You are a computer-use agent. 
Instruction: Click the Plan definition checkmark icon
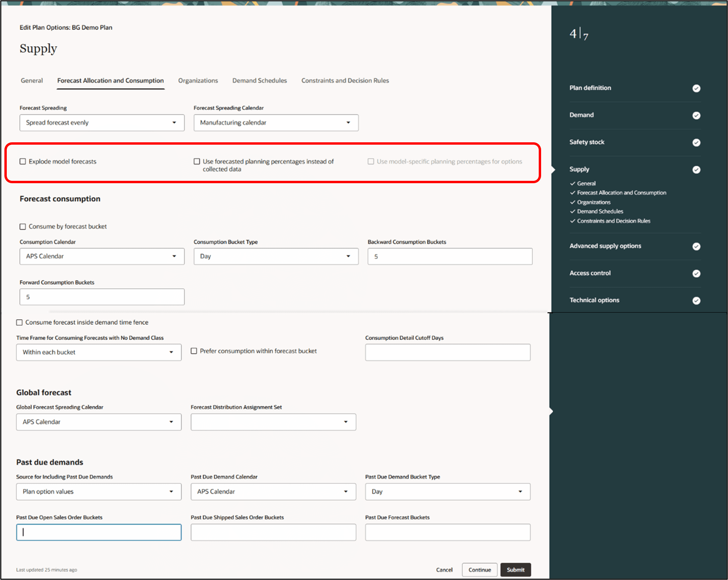point(696,88)
